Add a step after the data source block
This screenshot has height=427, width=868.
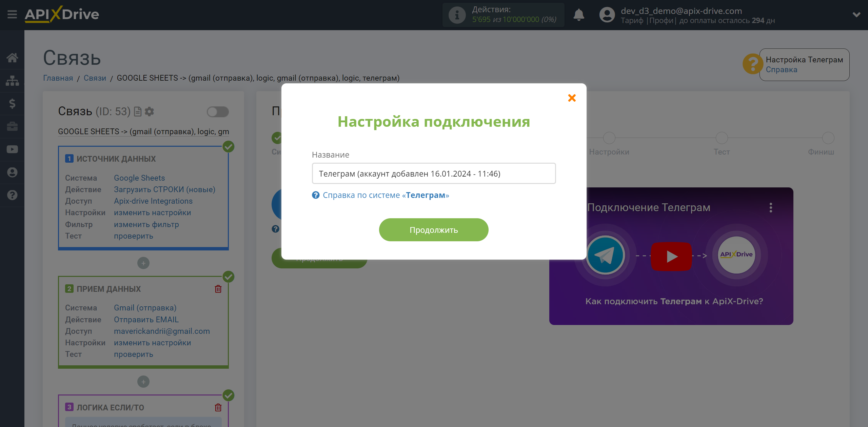click(143, 263)
